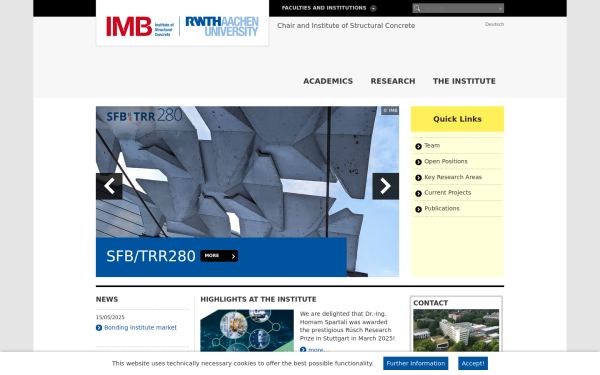Image resolution: width=600 pixels, height=375 pixels.
Task: Show next slide with right arrow
Action: [386, 186]
